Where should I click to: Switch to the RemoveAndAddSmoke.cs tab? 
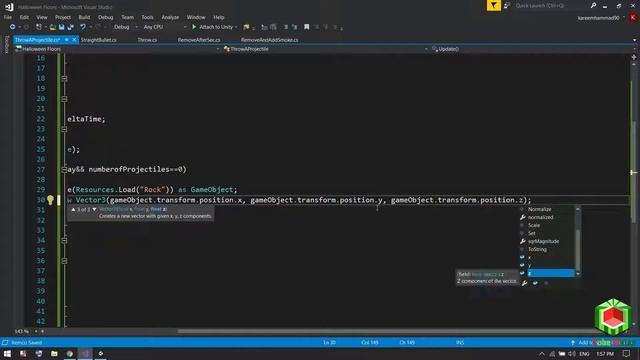[x=269, y=40]
